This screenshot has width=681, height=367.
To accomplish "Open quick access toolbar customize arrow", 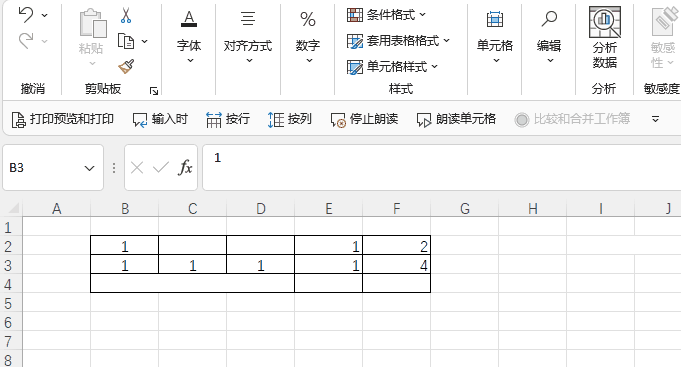I will (655, 119).
